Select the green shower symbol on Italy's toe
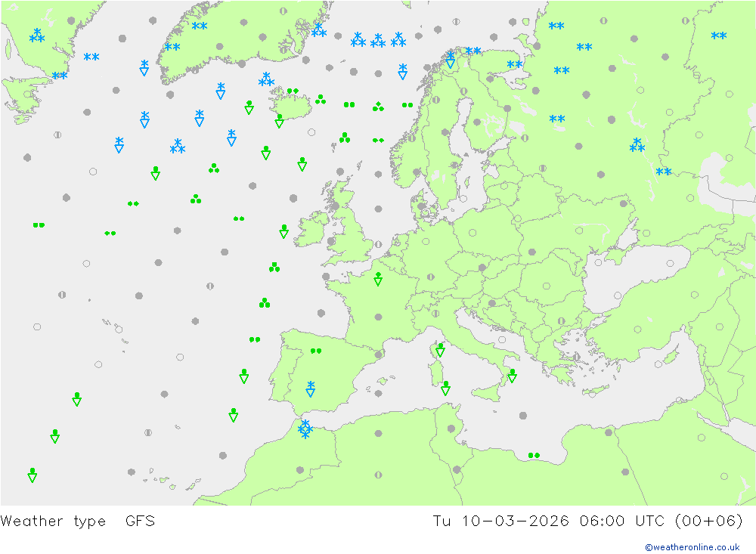 [x=512, y=376]
